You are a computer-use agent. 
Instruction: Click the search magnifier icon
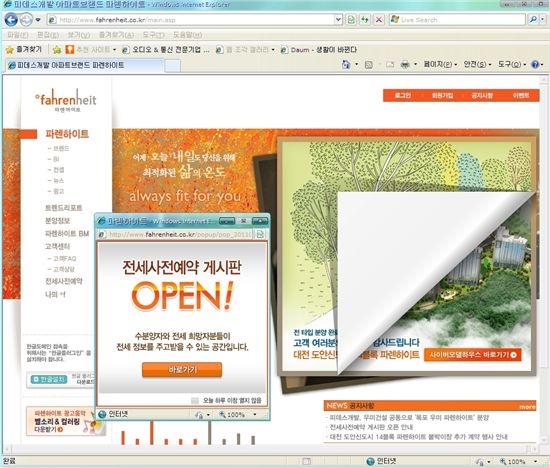tap(533, 20)
